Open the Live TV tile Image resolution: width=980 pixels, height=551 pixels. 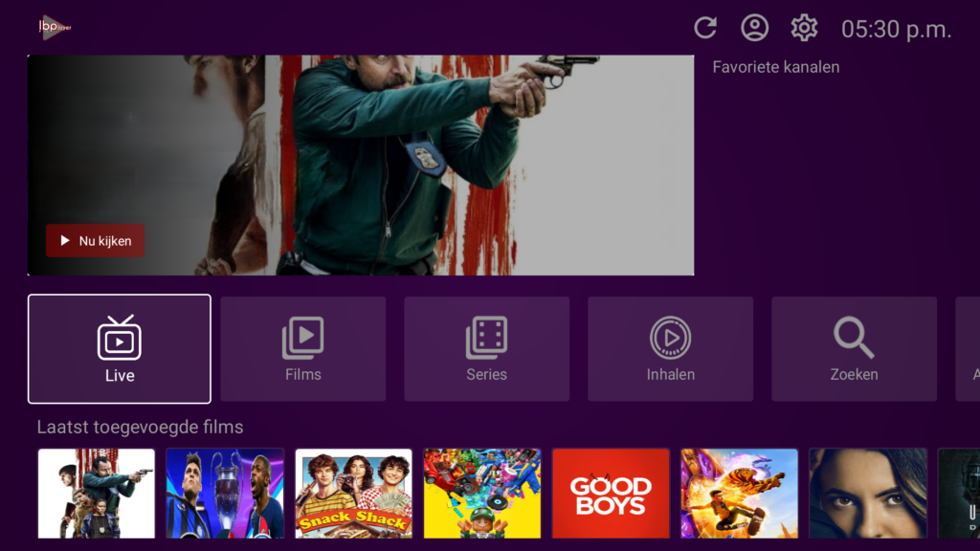120,348
